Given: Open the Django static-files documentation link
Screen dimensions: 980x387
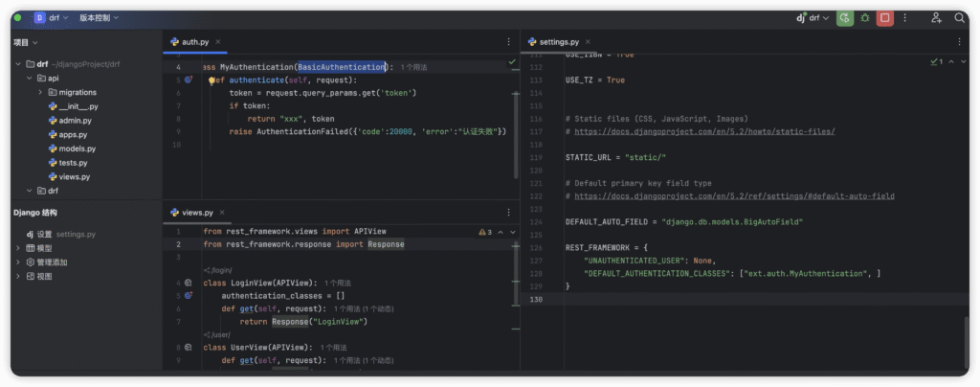Looking at the screenshot, I should 705,131.
